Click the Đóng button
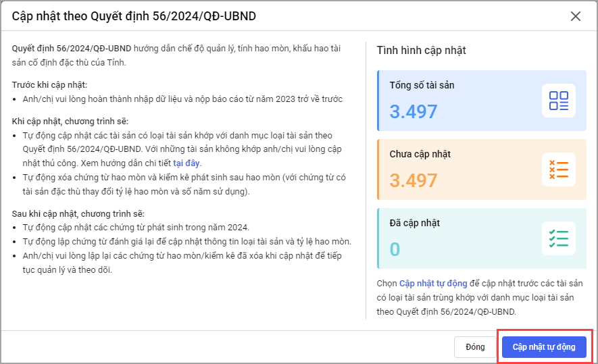 tap(475, 347)
